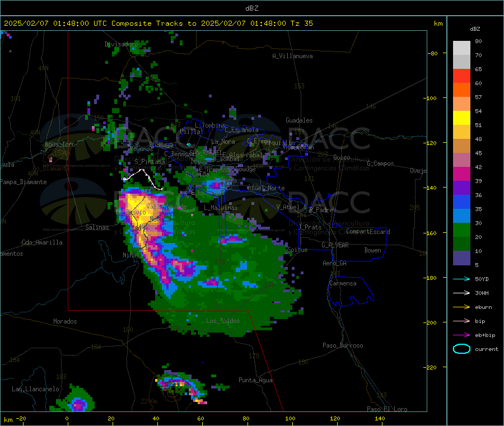
Task: Click the '80' tick on the bottom axis
Action: pyautogui.click(x=246, y=419)
